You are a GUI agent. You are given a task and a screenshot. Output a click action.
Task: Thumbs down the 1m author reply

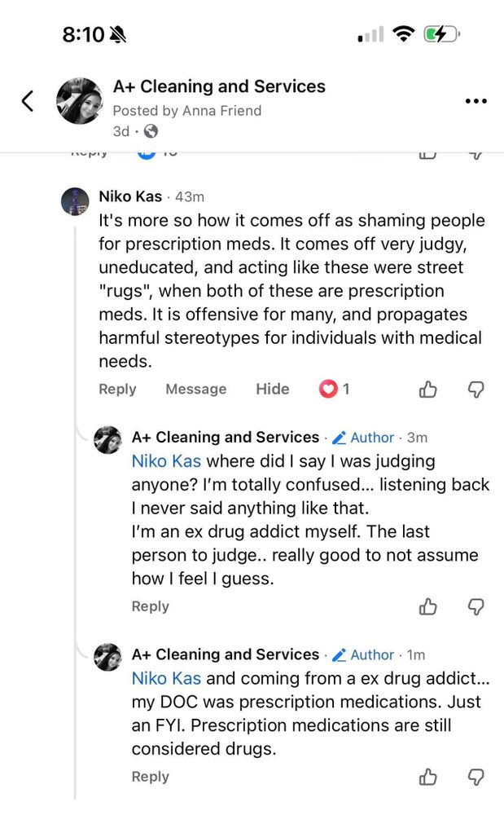click(x=476, y=777)
